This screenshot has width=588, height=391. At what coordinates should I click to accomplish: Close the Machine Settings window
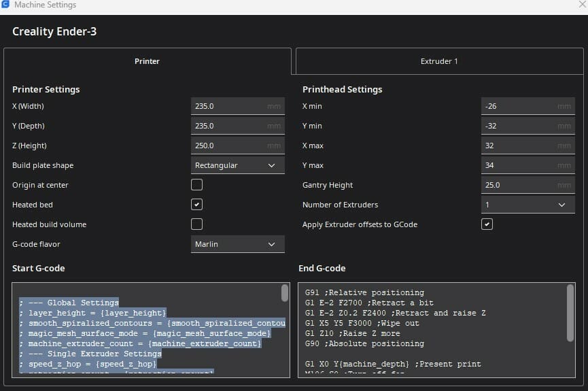[583, 5]
